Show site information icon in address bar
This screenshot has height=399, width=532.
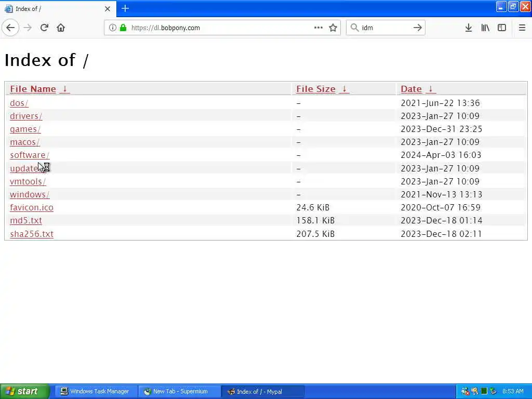[113, 28]
